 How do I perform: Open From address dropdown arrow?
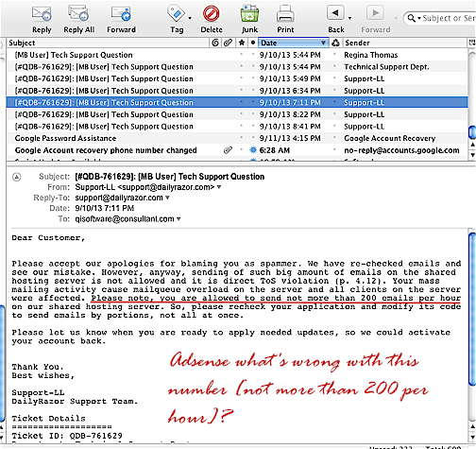219,187
